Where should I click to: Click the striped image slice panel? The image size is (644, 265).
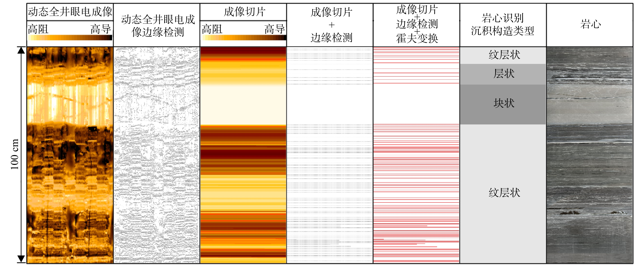(243, 155)
